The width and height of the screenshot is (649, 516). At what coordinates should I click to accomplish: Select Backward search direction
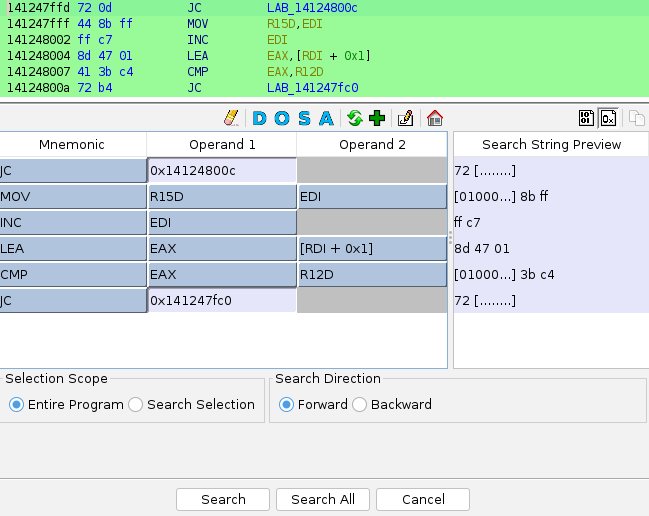click(359, 404)
